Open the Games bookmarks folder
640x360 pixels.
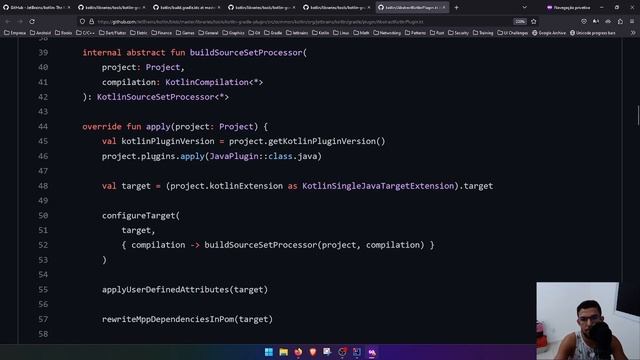pyautogui.click(x=184, y=33)
